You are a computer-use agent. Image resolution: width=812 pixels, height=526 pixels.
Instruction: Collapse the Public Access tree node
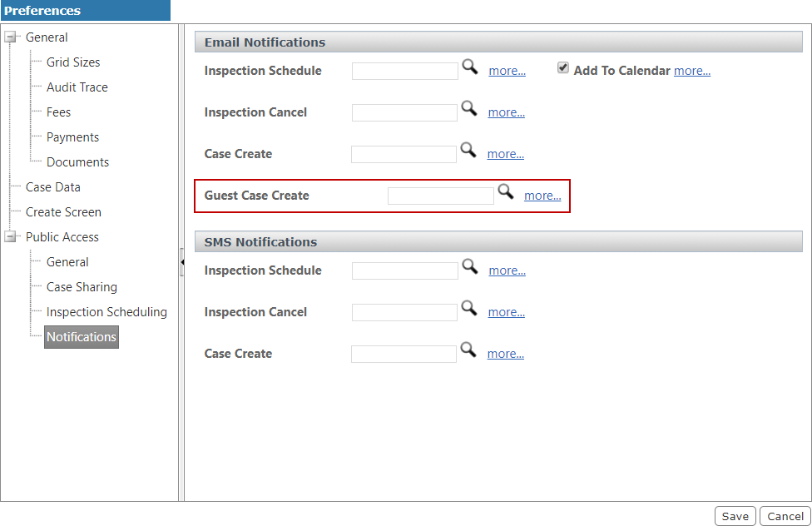[10, 237]
